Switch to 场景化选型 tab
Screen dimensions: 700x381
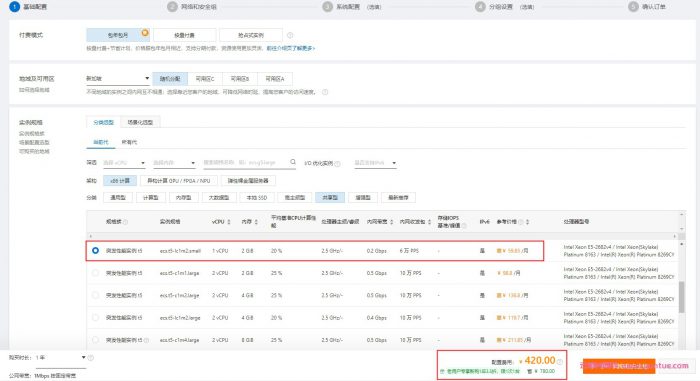pyautogui.click(x=140, y=122)
